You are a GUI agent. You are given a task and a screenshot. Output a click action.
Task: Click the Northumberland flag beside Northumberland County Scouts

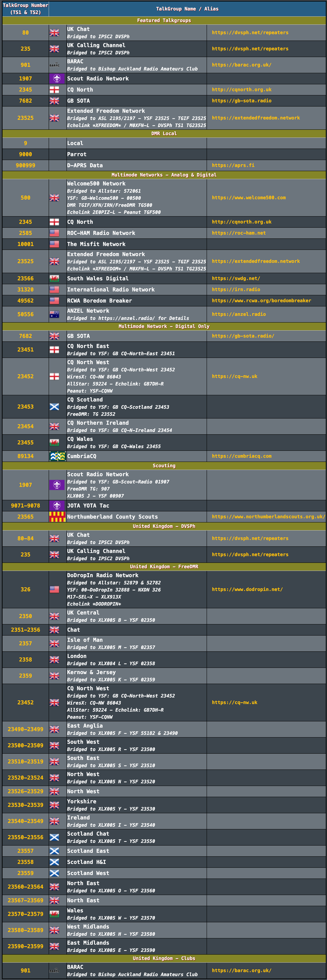point(57,517)
